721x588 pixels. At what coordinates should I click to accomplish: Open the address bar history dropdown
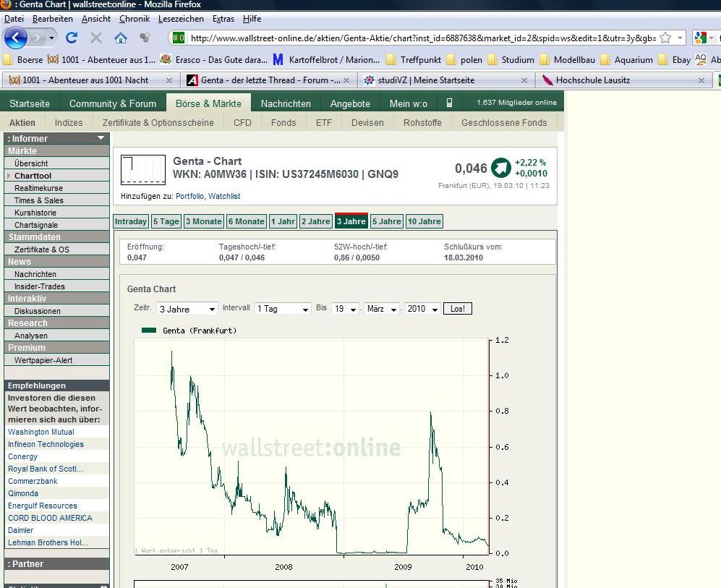click(680, 38)
